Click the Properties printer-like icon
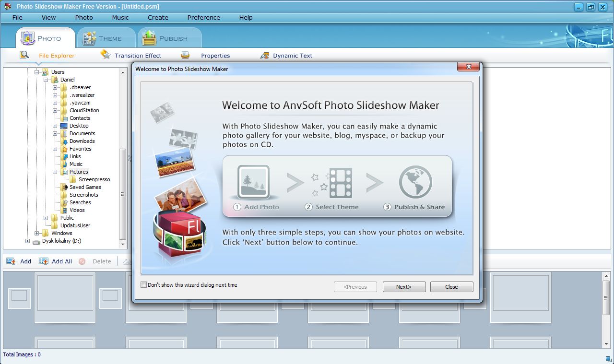 185,55
